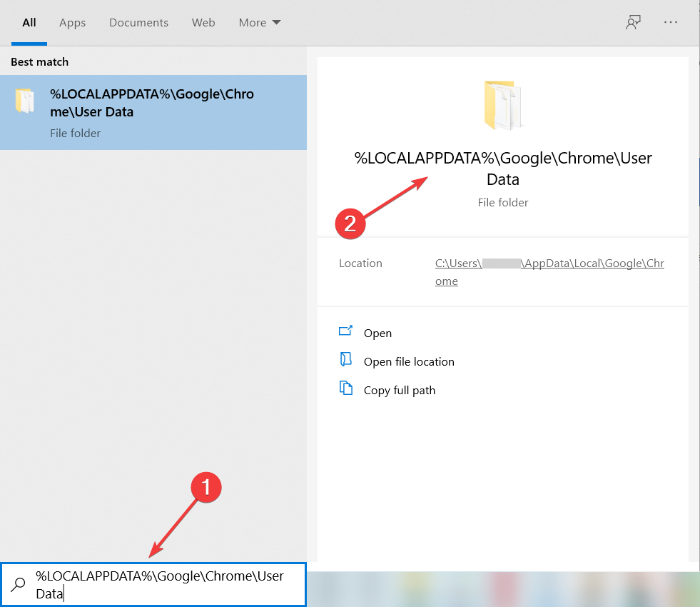Switch to the All search tab
The width and height of the screenshot is (700, 607).
[29, 23]
